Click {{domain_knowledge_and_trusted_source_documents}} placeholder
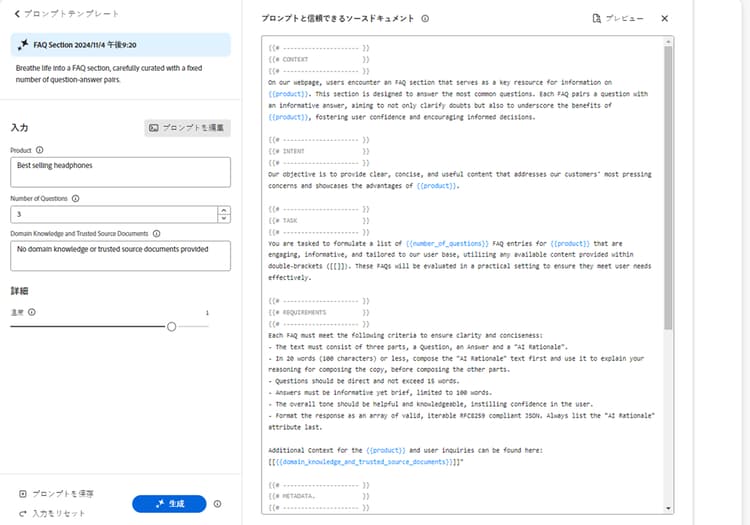 point(364,462)
